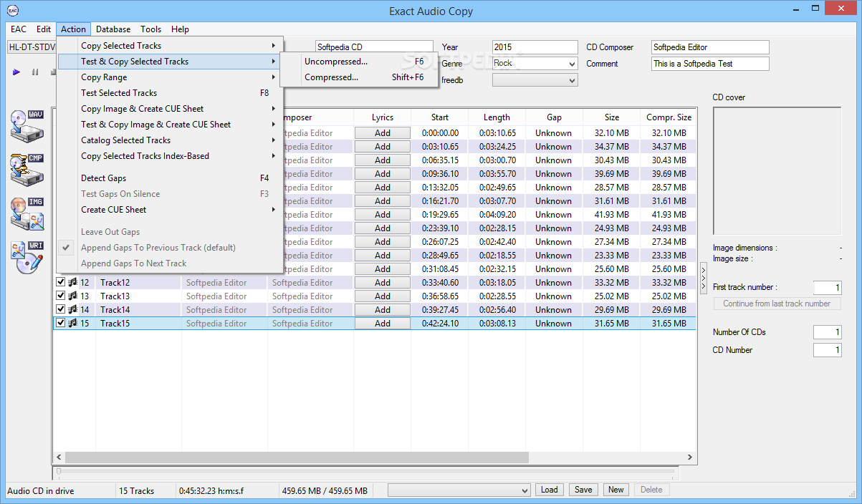Viewport: 862px width, 504px height.
Task: Click the CMP compressed copy icon
Action: [27, 170]
